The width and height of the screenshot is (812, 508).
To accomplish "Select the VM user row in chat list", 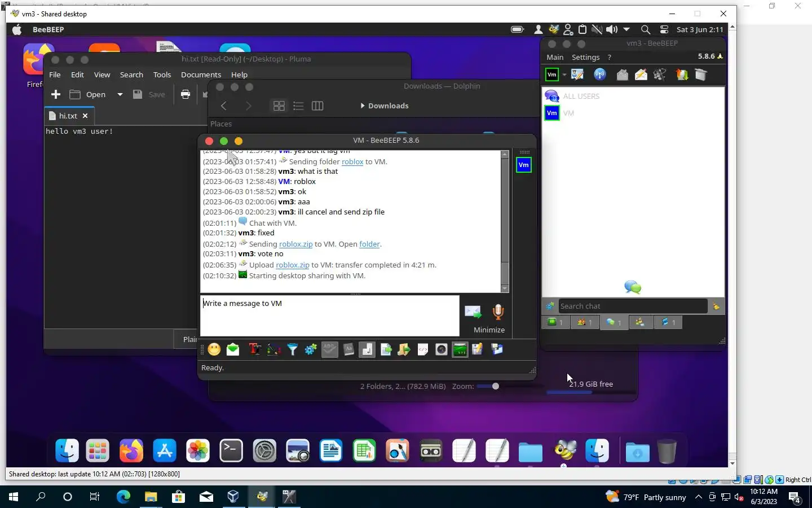I will click(633, 113).
